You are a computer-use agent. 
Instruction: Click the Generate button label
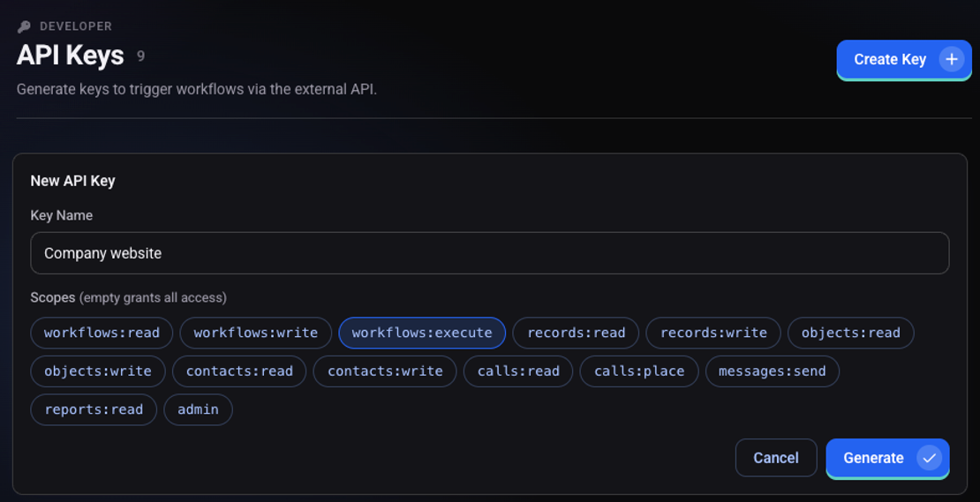pyautogui.click(x=873, y=458)
